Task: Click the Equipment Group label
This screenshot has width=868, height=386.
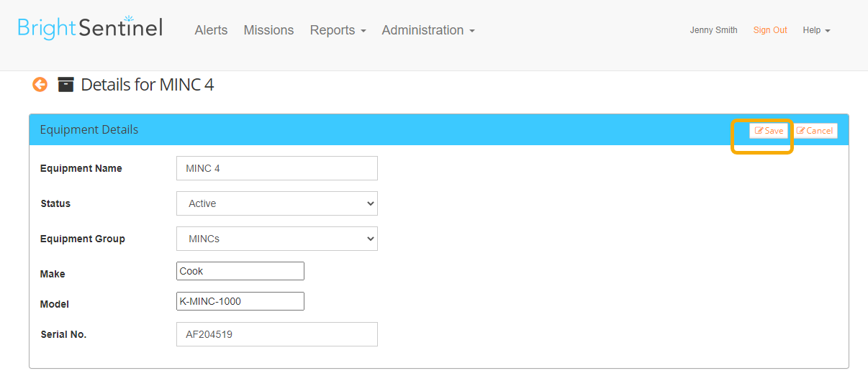Action: pyautogui.click(x=83, y=239)
